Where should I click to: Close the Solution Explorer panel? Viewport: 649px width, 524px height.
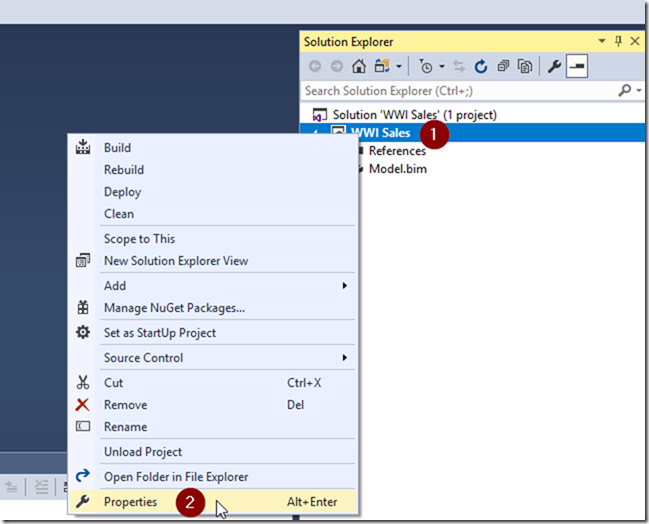pyautogui.click(x=635, y=41)
